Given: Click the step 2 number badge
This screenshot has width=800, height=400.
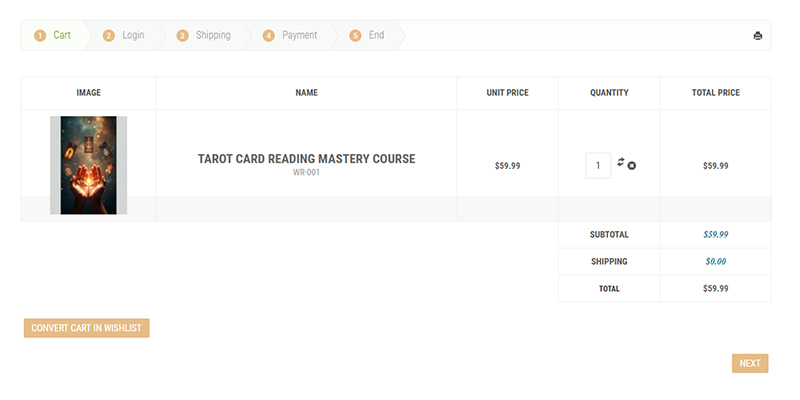Looking at the screenshot, I should 109,36.
